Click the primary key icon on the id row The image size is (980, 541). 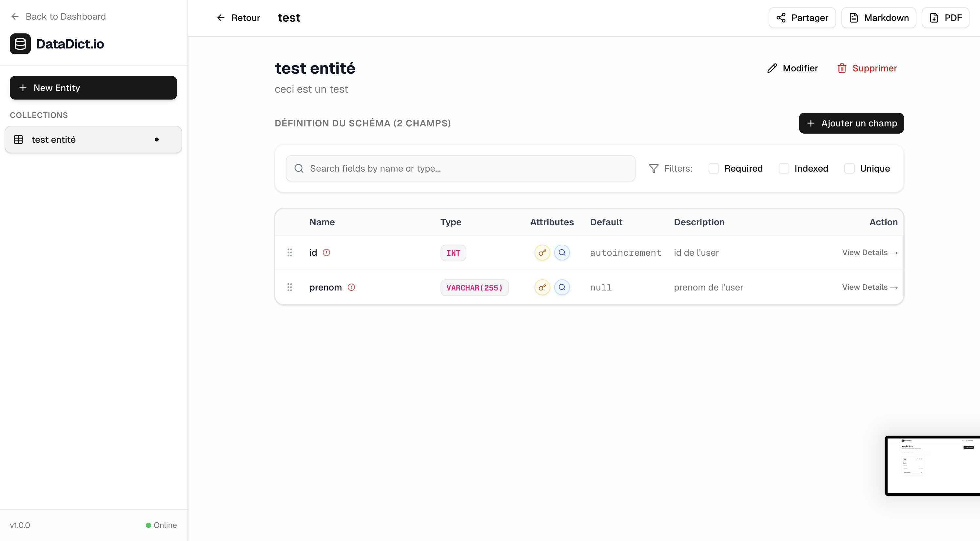[542, 252]
